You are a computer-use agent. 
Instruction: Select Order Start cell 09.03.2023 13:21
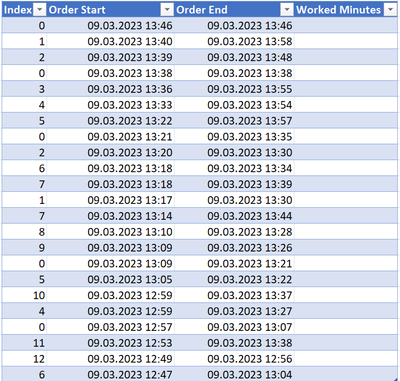110,136
